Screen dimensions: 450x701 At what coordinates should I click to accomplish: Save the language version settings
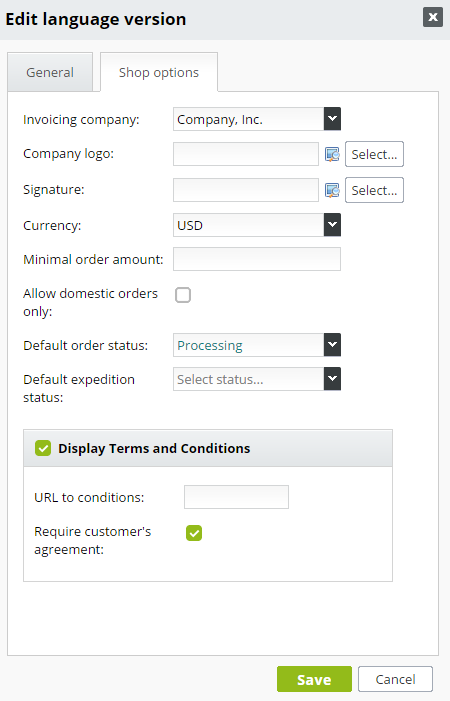[314, 679]
